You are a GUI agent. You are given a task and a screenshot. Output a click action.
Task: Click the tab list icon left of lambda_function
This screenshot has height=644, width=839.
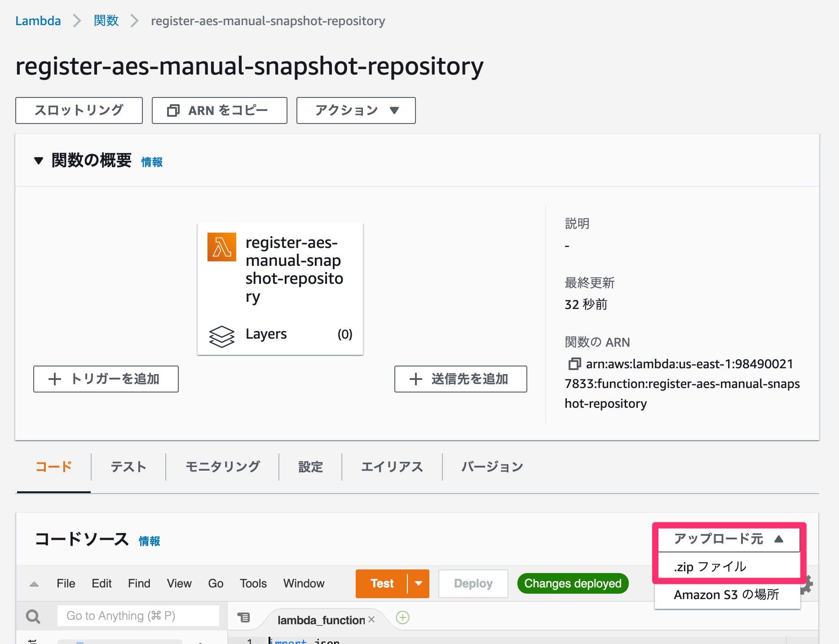(x=243, y=618)
